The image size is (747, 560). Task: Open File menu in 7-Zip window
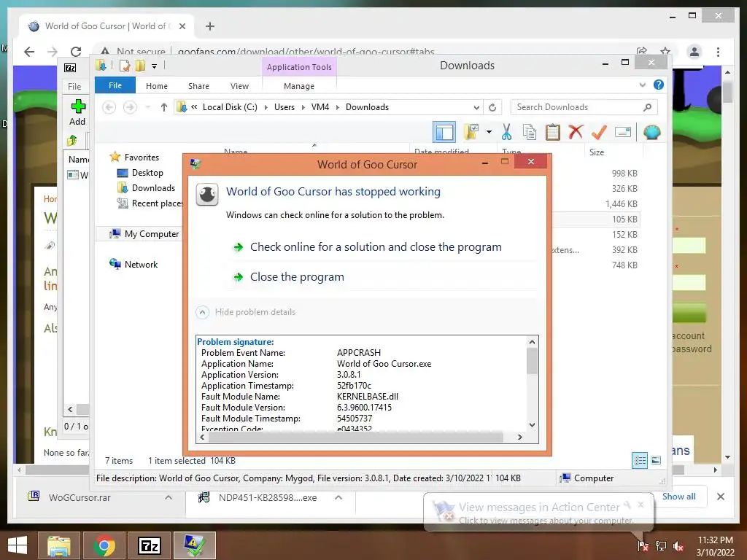pyautogui.click(x=74, y=87)
